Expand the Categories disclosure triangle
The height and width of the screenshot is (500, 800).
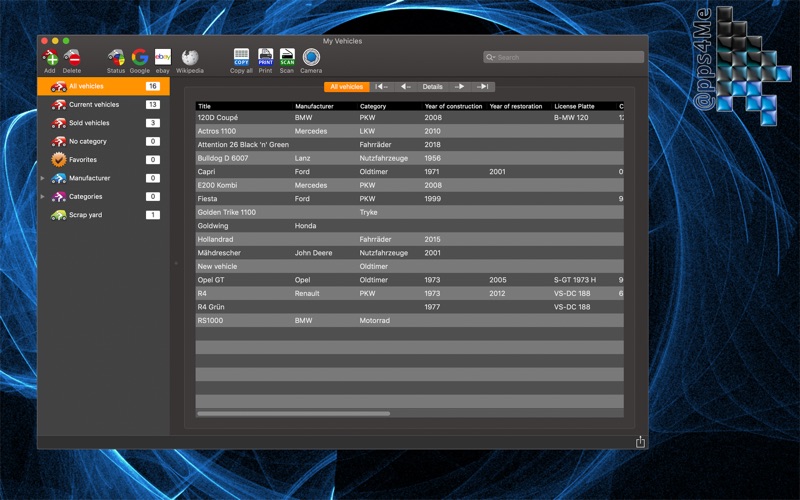click(x=43, y=196)
